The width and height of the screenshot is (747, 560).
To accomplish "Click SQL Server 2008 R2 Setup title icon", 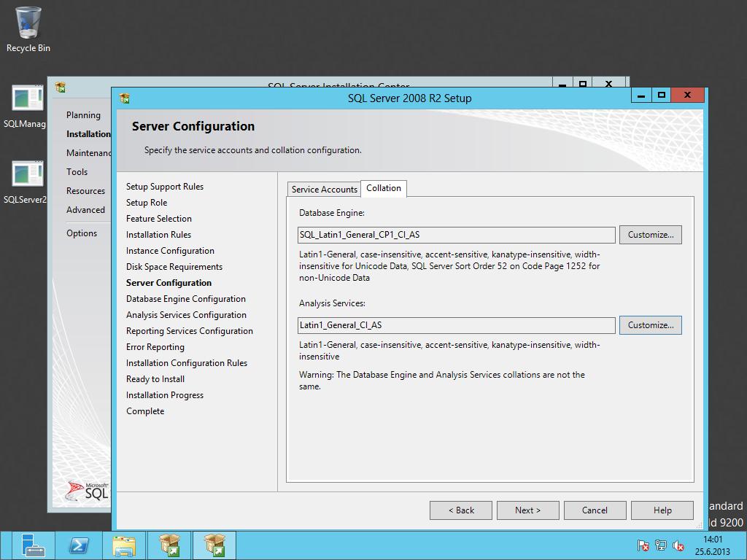I will coord(125,98).
